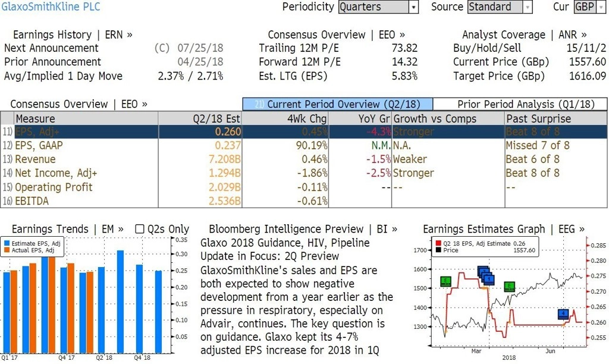
Task: Click Trailing 12M P/E value 73.82
Action: pyautogui.click(x=404, y=48)
